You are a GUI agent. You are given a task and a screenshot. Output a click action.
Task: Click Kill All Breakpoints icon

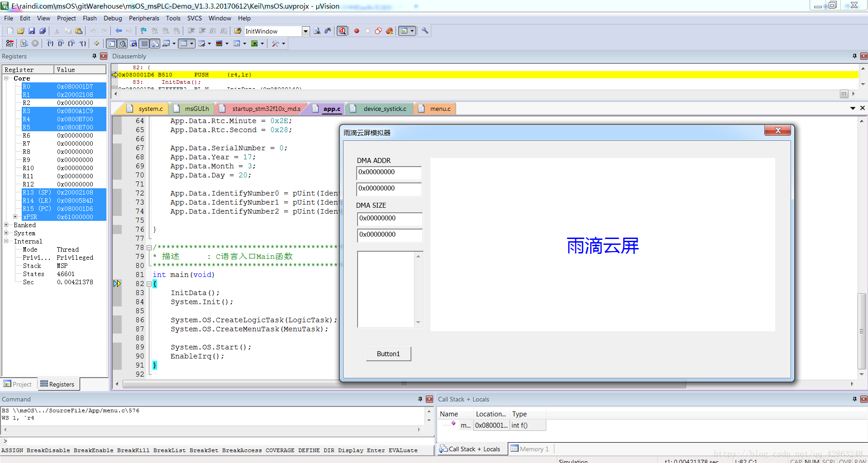[x=389, y=31]
